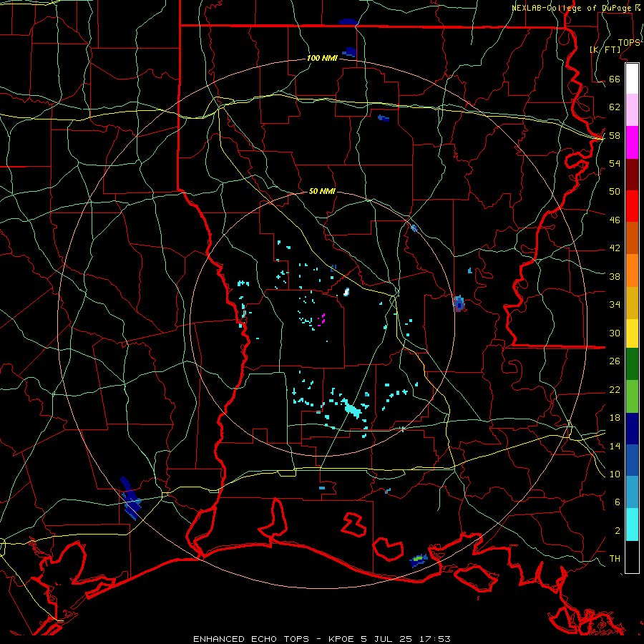
Task: Click the TH legend label
Action: pyautogui.click(x=615, y=558)
